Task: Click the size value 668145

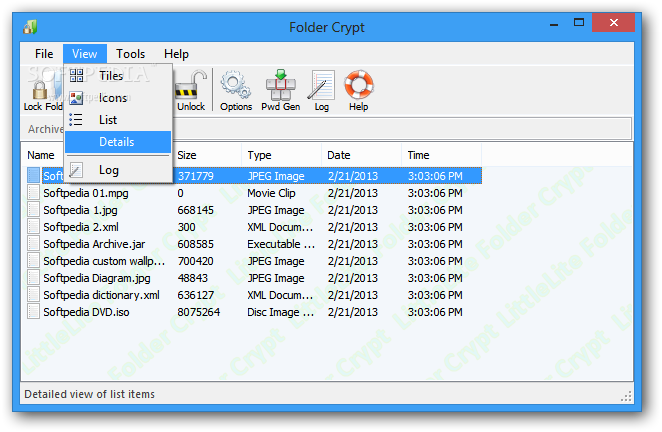Action: [195, 210]
